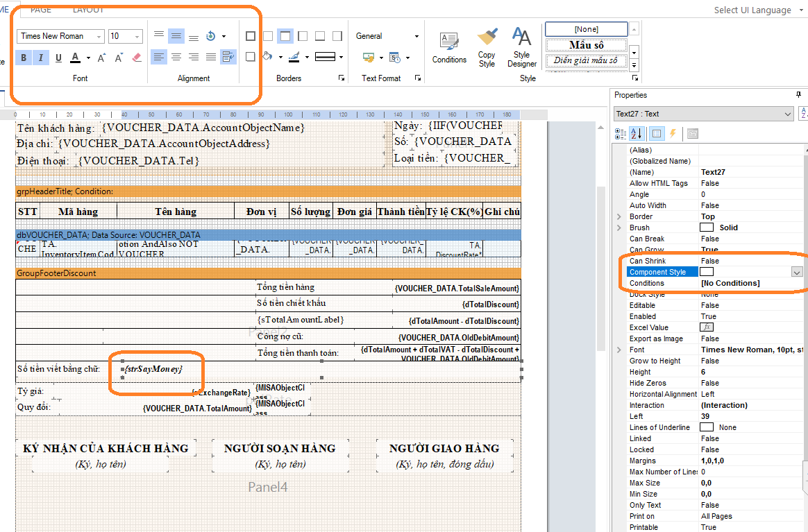Click the date-time format icon
The height and width of the screenshot is (532, 808).
tap(395, 57)
